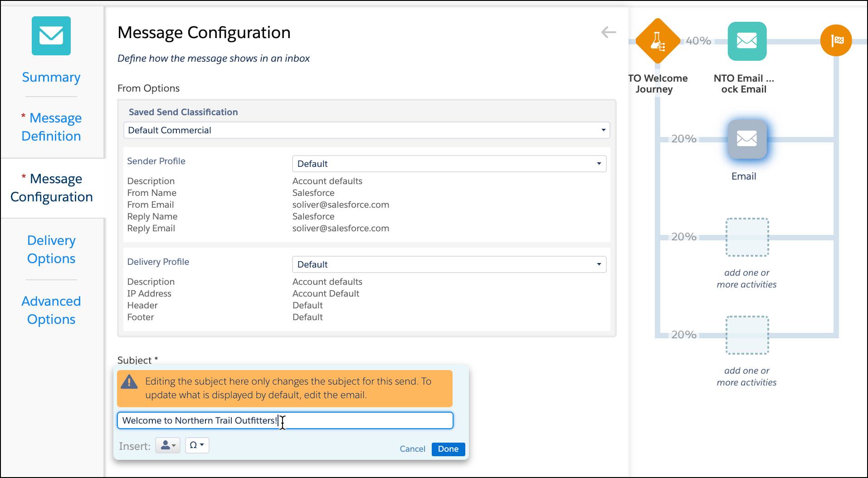The image size is (868, 478).
Task: Click the Done button
Action: (x=448, y=449)
